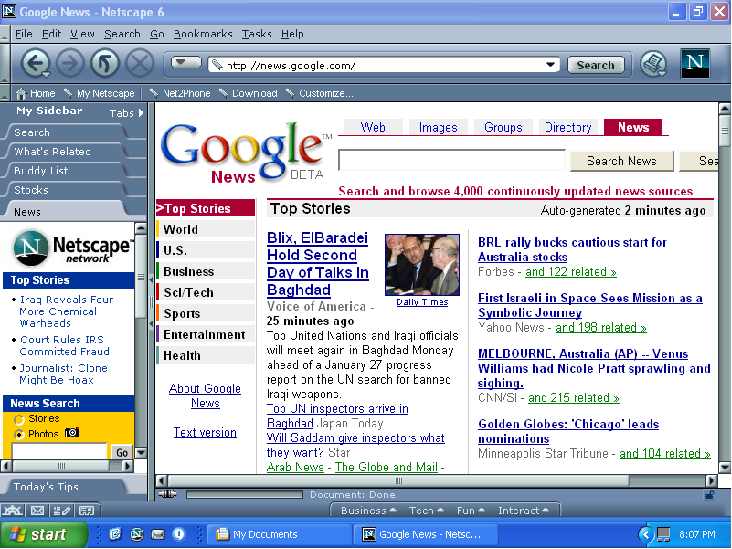Click the system tray network computer icon
The height and width of the screenshot is (549, 732).
663,534
